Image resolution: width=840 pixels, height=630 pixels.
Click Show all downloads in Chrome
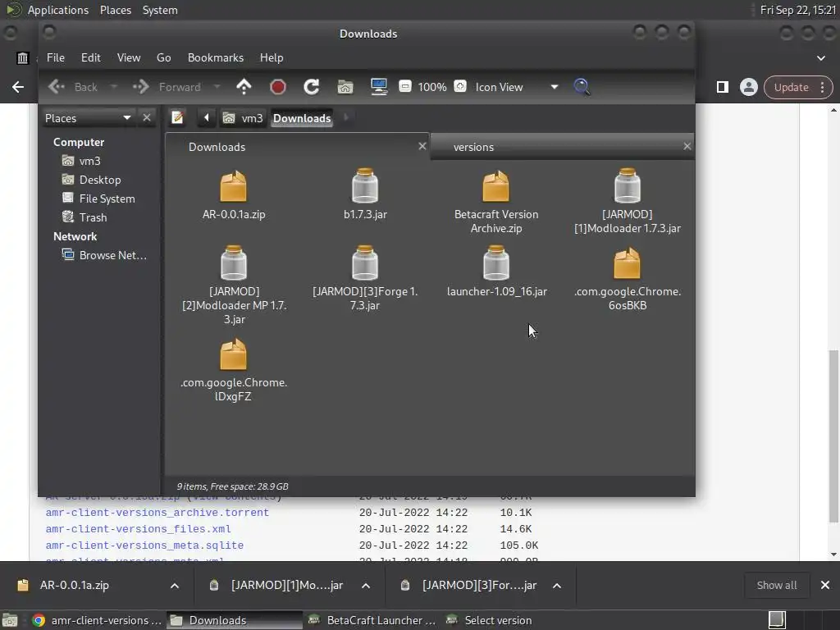click(776, 585)
